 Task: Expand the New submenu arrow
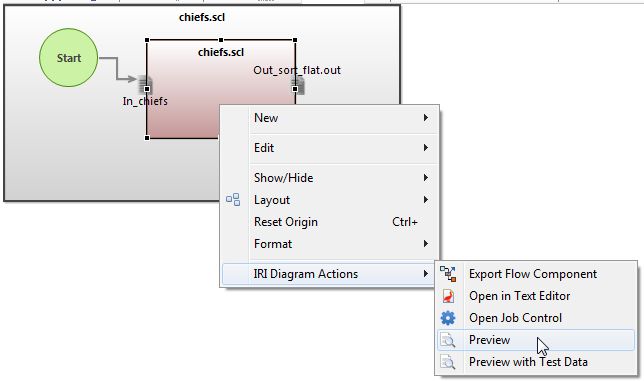(x=426, y=118)
